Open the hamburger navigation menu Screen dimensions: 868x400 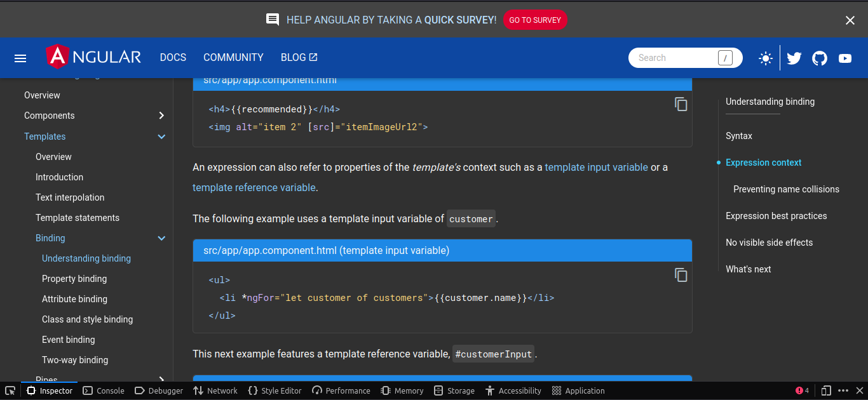click(x=20, y=58)
